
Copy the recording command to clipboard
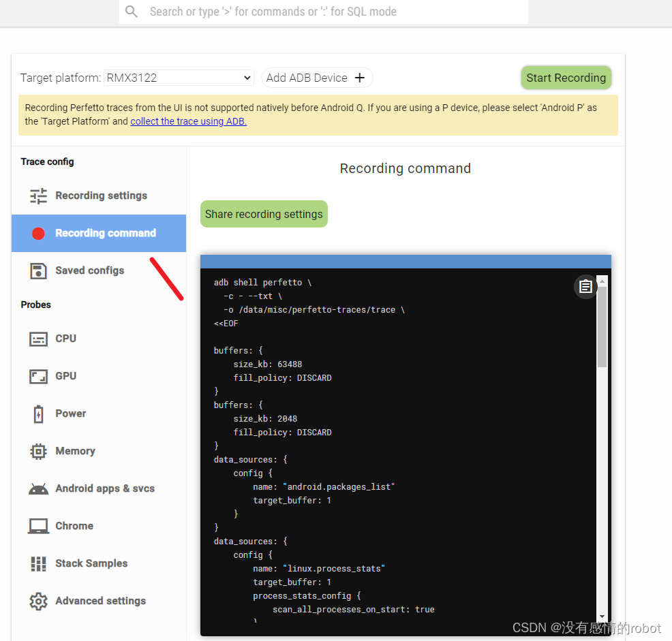(x=585, y=286)
